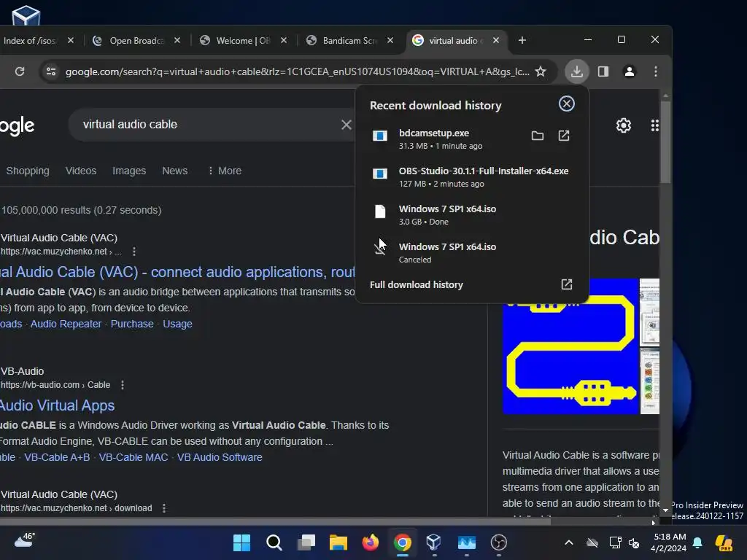Open the Windows Start menu
The image size is (747, 560).
(x=241, y=542)
